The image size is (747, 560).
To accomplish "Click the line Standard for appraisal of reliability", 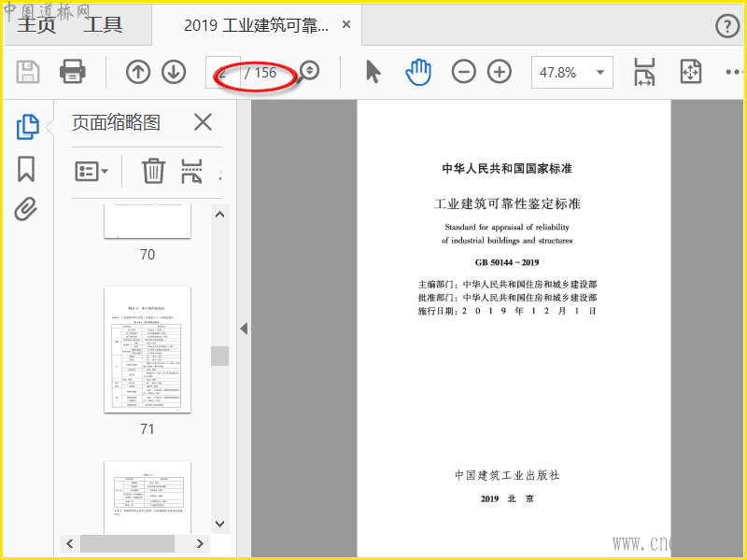I will pos(507,227).
